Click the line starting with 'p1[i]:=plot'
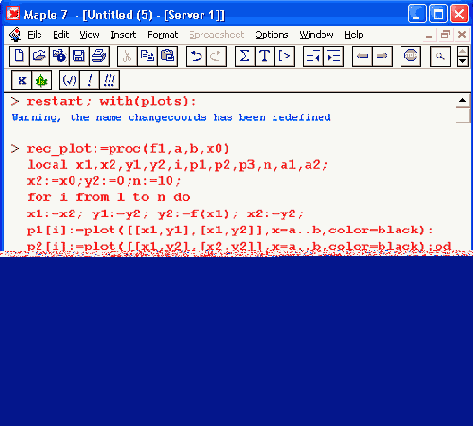The height and width of the screenshot is (426, 473). pos(230,230)
